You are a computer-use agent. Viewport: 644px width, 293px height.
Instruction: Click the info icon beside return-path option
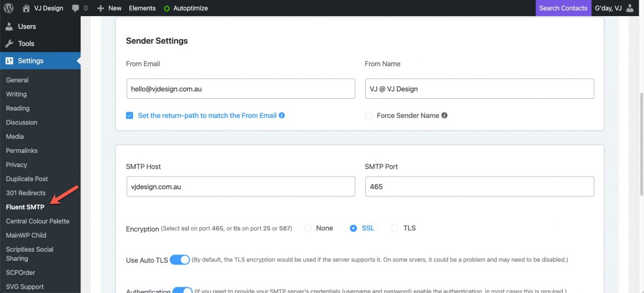click(x=282, y=115)
